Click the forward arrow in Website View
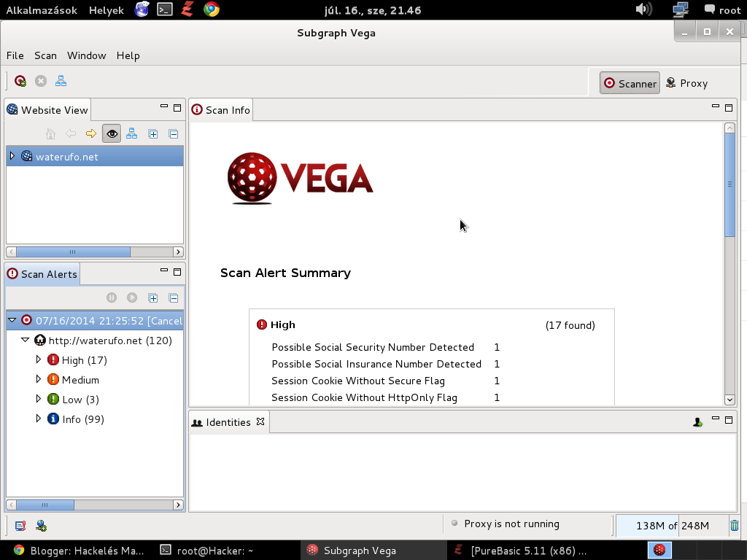This screenshot has height=560, width=747. point(91,134)
